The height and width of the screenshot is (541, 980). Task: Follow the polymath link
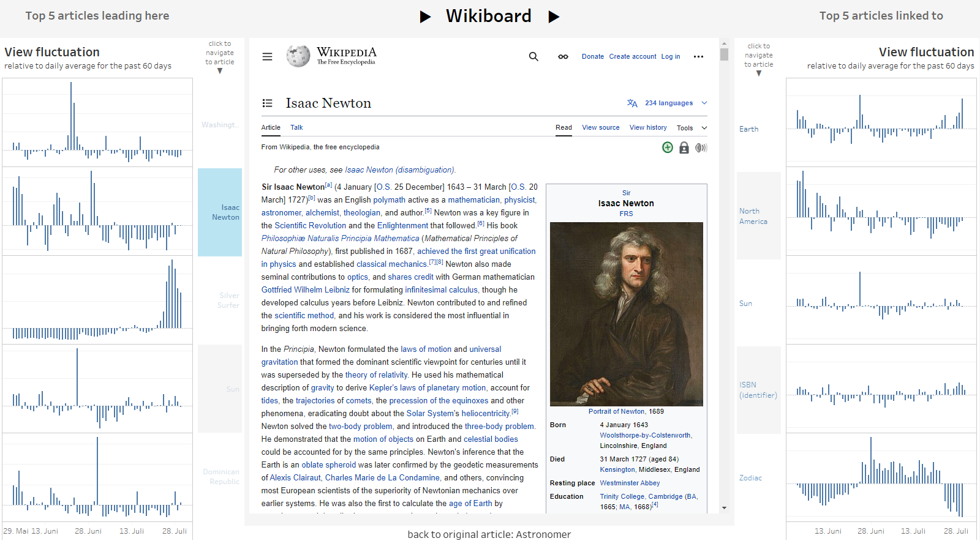[389, 200]
